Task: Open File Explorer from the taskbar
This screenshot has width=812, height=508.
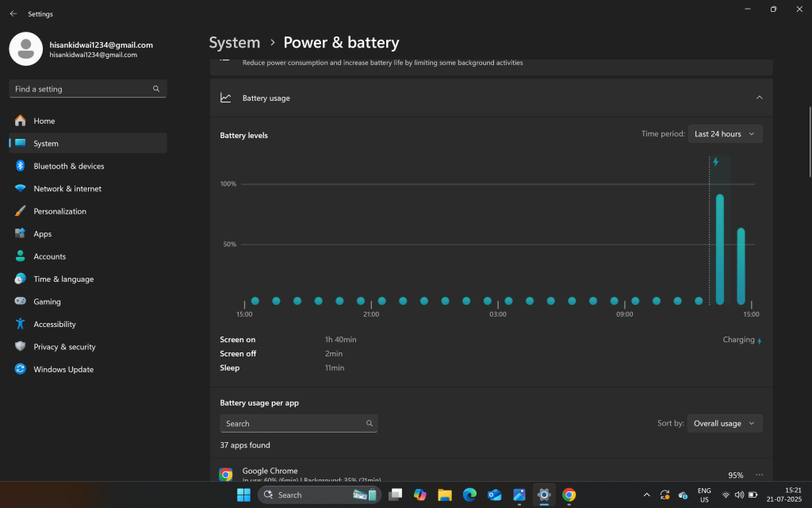Action: click(x=444, y=495)
